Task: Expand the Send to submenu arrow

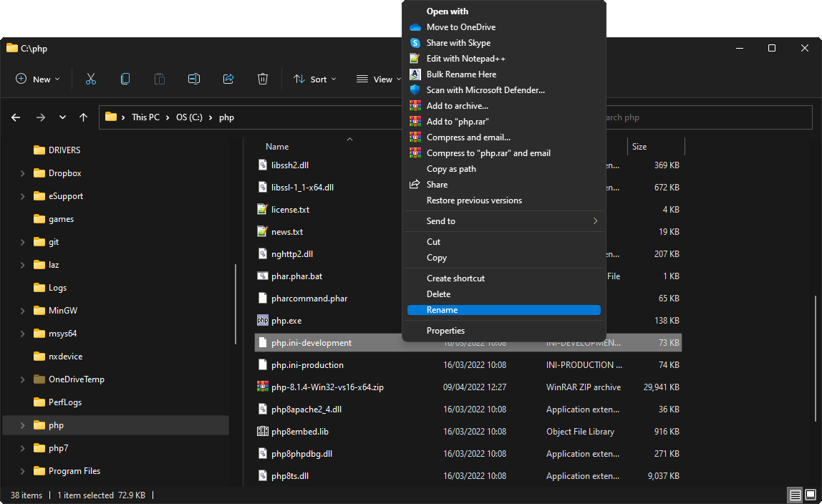Action: [x=595, y=221]
